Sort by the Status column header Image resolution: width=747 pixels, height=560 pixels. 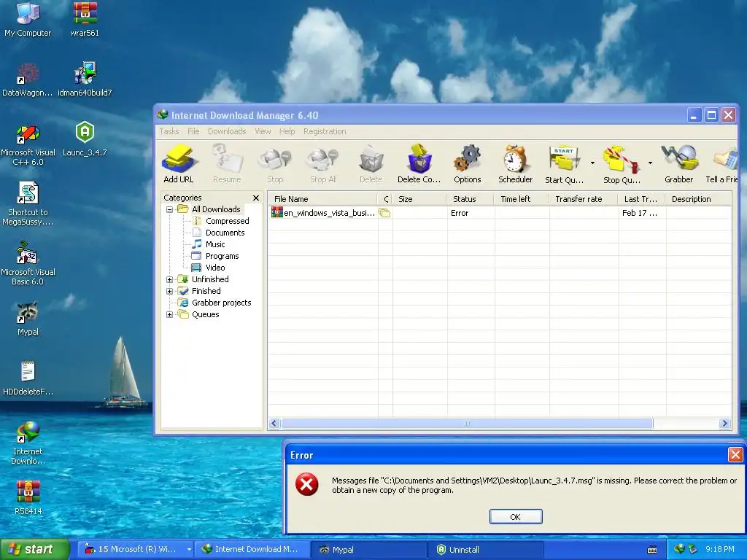[470, 199]
